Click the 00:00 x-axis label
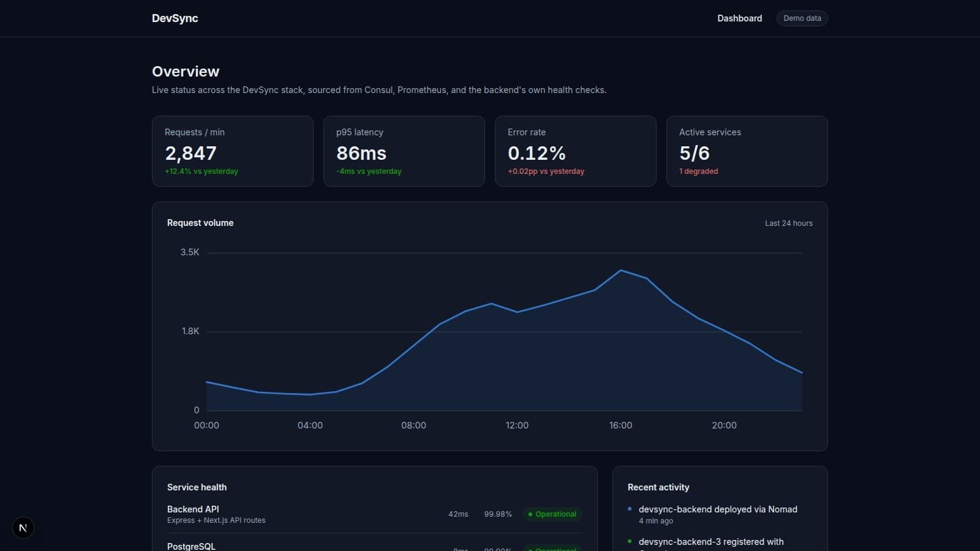This screenshot has height=551, width=980. tap(206, 425)
